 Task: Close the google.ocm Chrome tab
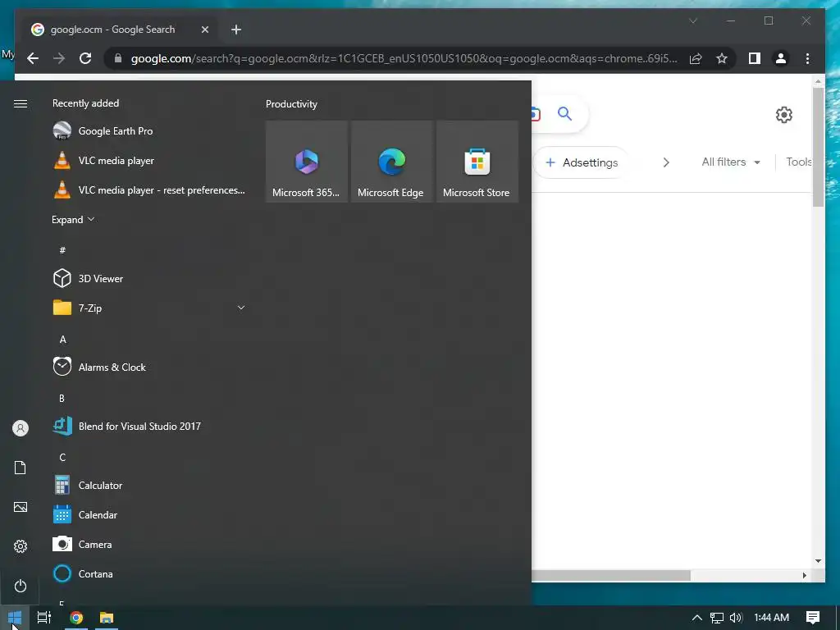point(204,30)
